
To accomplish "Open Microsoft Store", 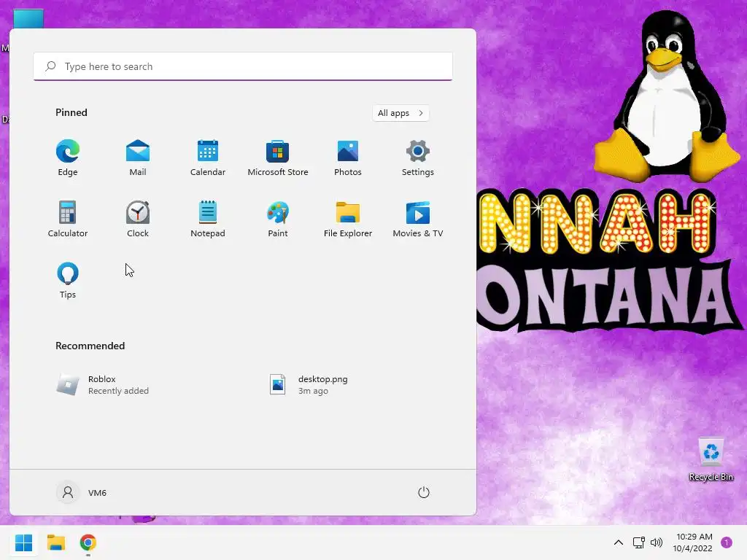I will point(278,158).
